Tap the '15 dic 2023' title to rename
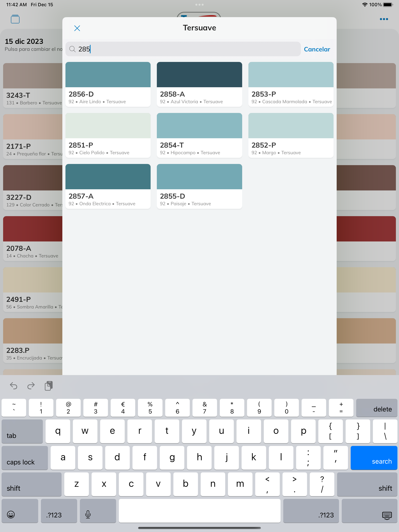This screenshot has width=399, height=532. click(24, 41)
